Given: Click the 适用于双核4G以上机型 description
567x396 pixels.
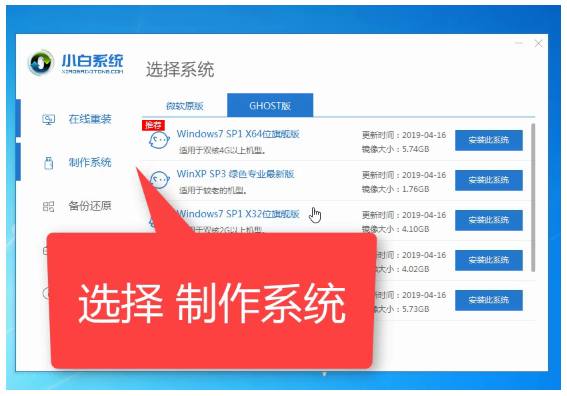Looking at the screenshot, I should (x=222, y=150).
